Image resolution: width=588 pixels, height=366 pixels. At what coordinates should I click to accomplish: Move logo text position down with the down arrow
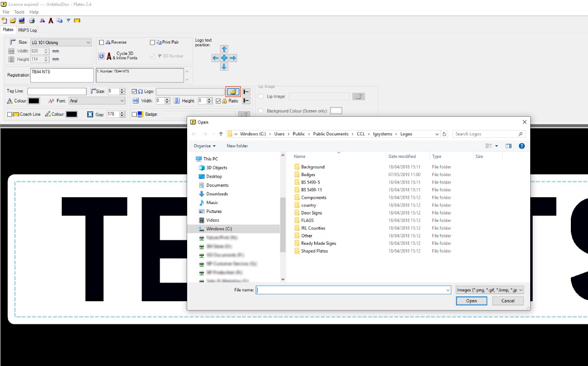pos(224,67)
